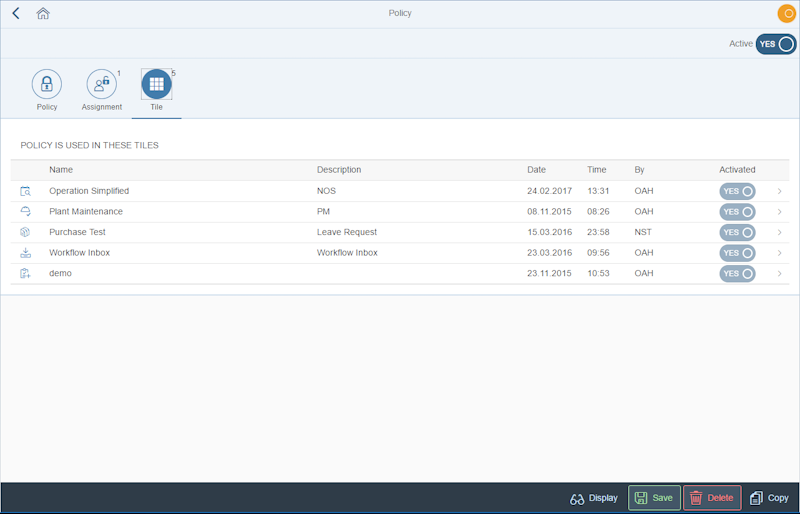This screenshot has height=514, width=800.
Task: Select the Tile tab
Action: [157, 90]
